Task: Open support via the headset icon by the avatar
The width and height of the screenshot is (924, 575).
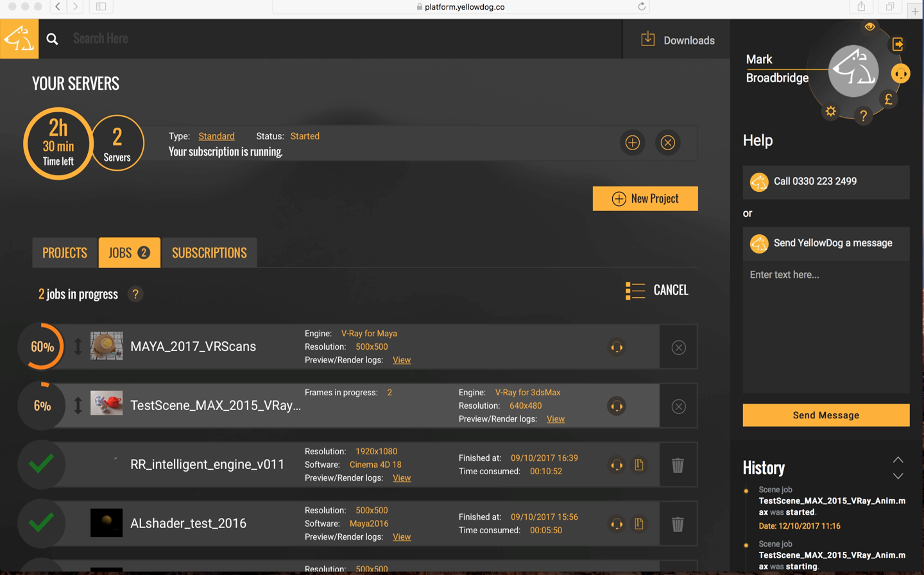Action: (901, 74)
